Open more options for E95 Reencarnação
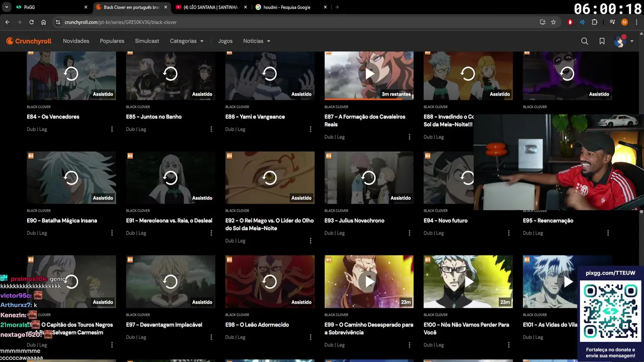 [608, 233]
